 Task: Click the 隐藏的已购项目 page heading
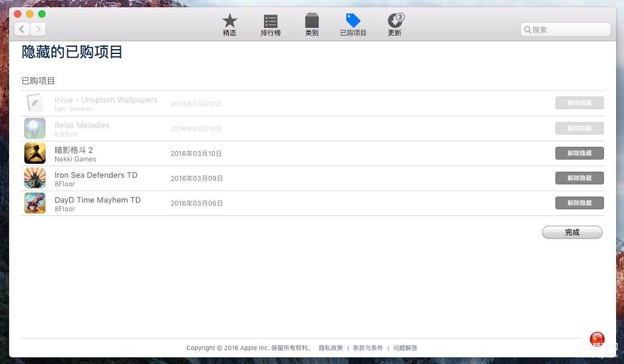pyautogui.click(x=72, y=52)
